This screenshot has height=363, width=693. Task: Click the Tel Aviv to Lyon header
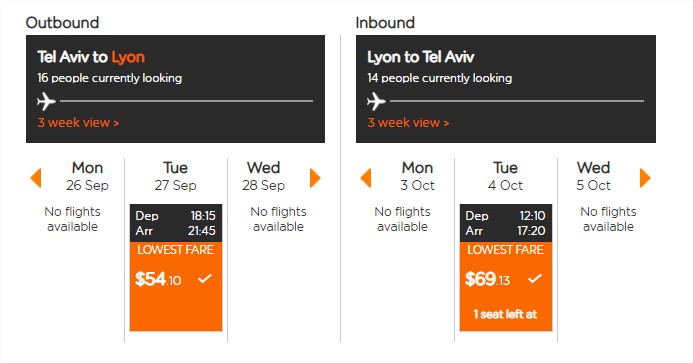point(91,57)
